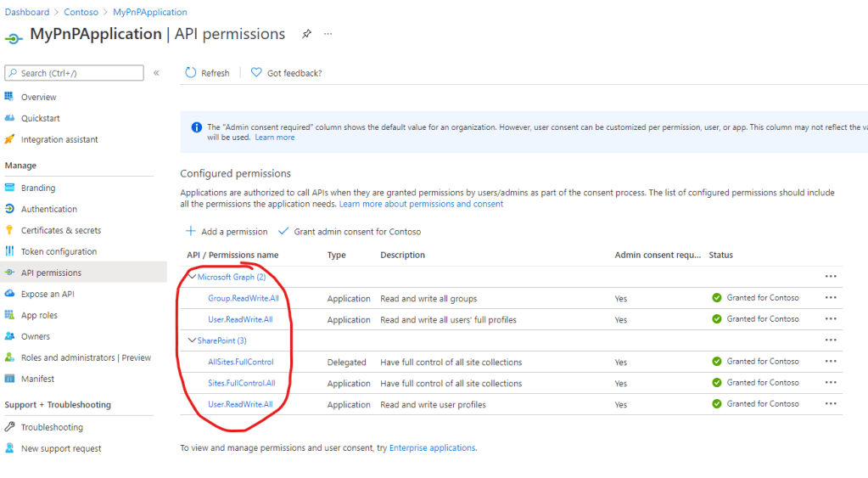This screenshot has height=478, width=868.
Task: Open ellipsis menu on the SharePoint group row
Action: pos(831,340)
